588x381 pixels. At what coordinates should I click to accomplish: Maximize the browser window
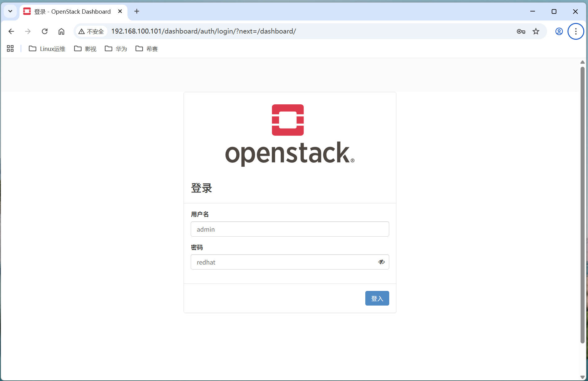tap(554, 11)
